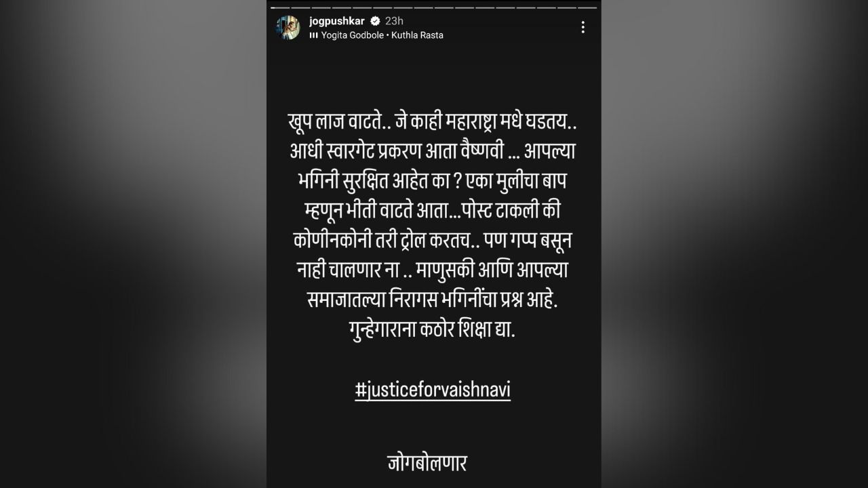Open the #justiceforvaishnavi hashtag

(433, 391)
